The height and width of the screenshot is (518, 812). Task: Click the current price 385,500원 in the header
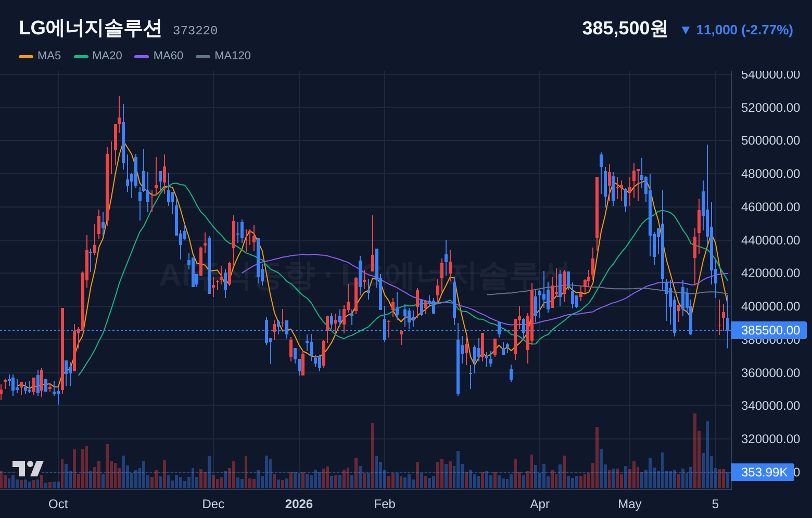(x=625, y=29)
